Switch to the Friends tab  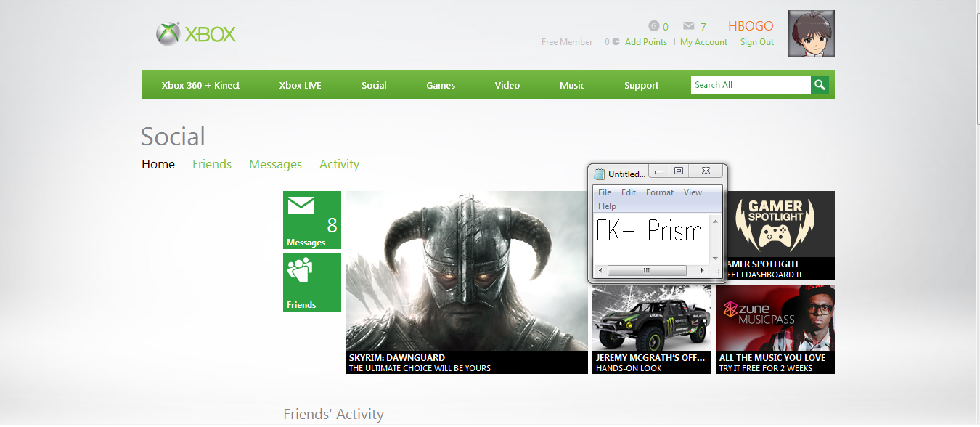pyautogui.click(x=212, y=164)
